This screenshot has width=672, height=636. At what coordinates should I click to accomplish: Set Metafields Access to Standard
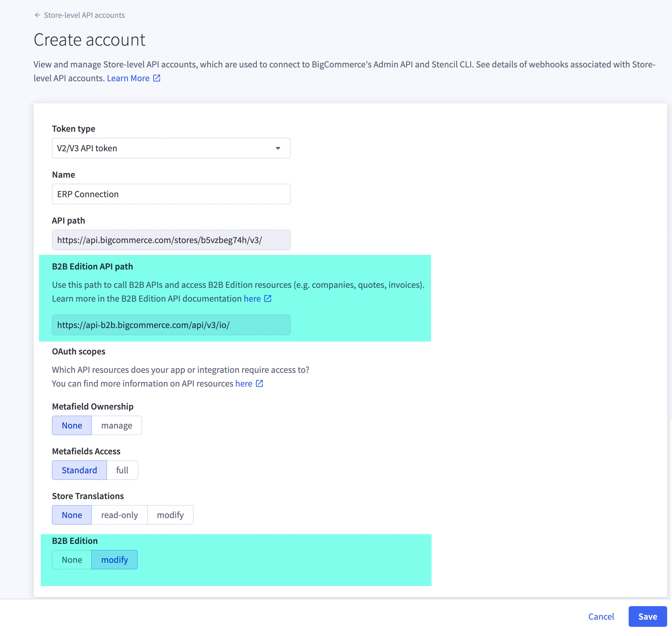(x=79, y=470)
